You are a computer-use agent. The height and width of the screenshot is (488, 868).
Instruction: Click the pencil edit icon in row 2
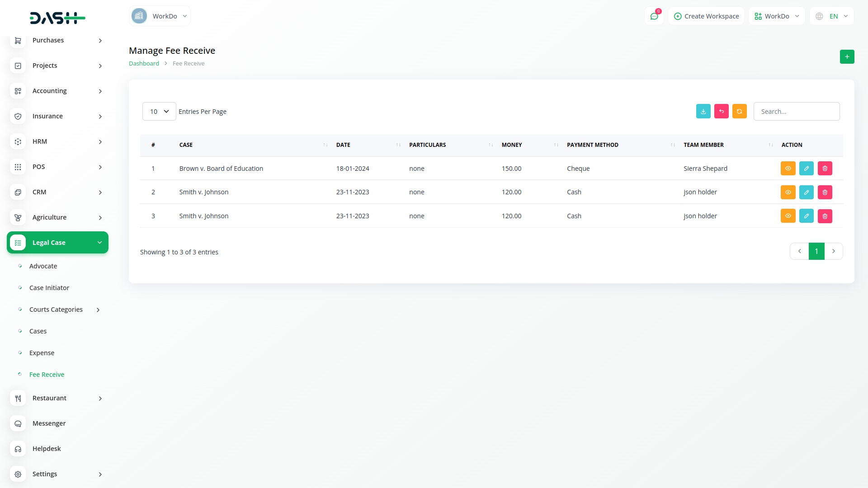pos(806,192)
